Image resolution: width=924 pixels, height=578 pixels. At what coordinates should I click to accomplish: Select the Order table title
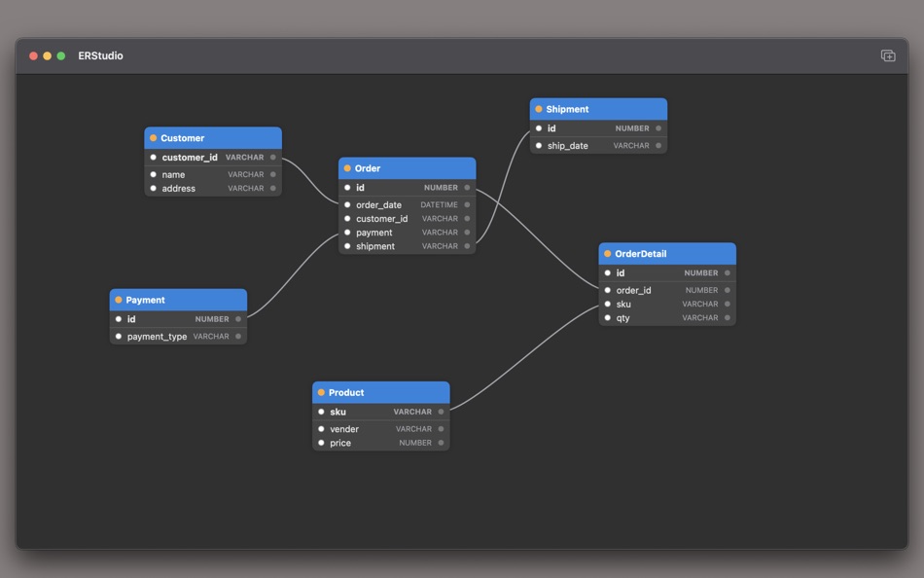click(x=366, y=168)
